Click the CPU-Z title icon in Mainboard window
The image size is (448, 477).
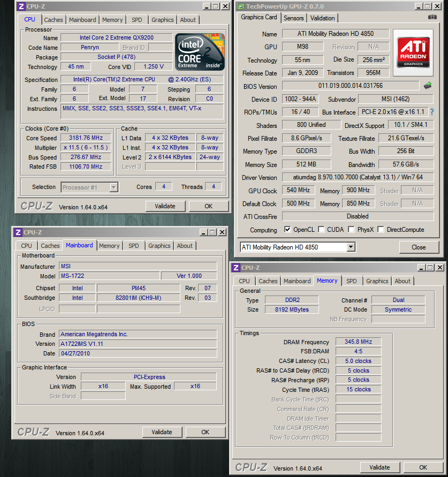click(x=18, y=232)
